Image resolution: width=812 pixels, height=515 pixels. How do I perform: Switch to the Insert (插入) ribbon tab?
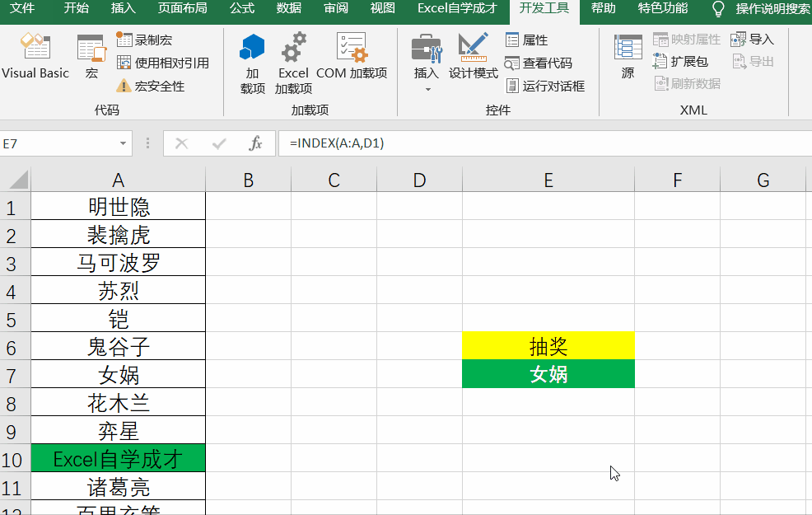click(x=124, y=8)
